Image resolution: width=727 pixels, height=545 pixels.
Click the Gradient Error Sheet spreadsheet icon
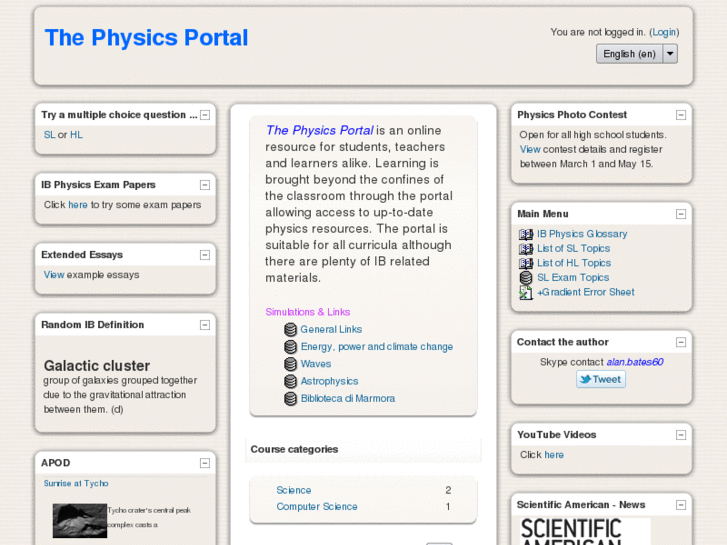point(526,292)
